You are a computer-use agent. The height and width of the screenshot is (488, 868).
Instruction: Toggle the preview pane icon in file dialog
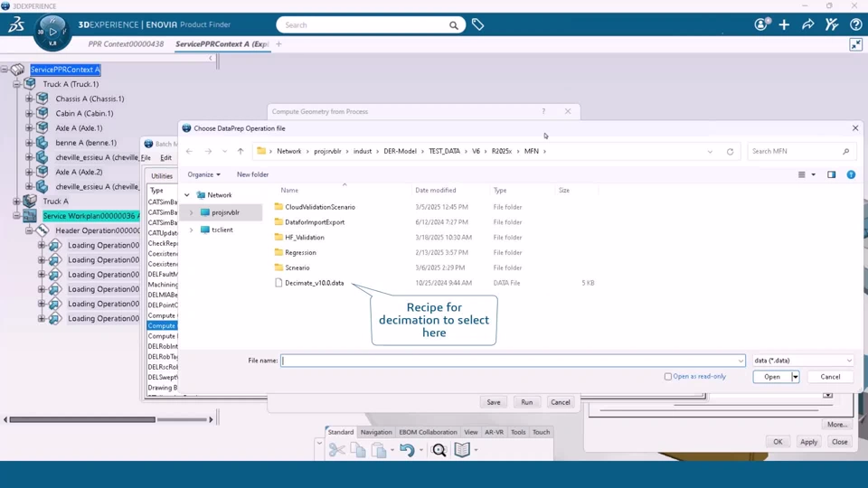tap(832, 174)
